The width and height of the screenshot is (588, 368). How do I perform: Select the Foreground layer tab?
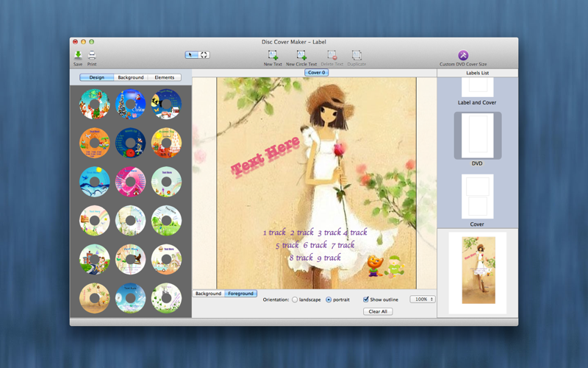241,294
